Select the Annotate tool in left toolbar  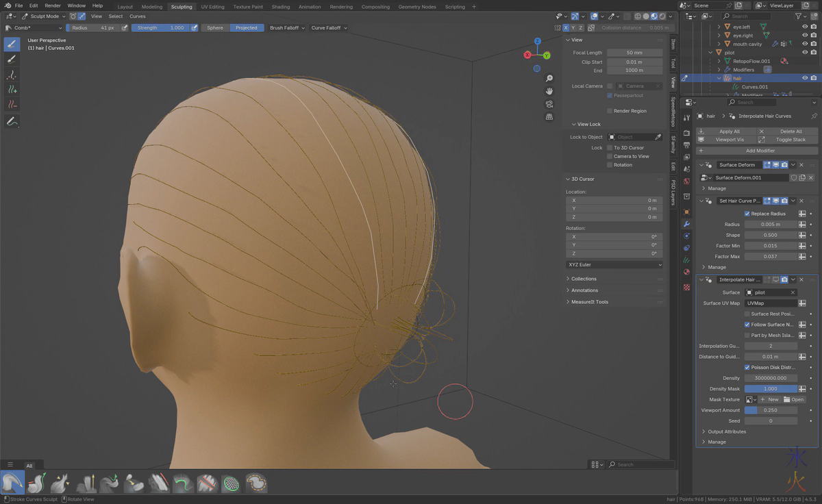pyautogui.click(x=10, y=121)
